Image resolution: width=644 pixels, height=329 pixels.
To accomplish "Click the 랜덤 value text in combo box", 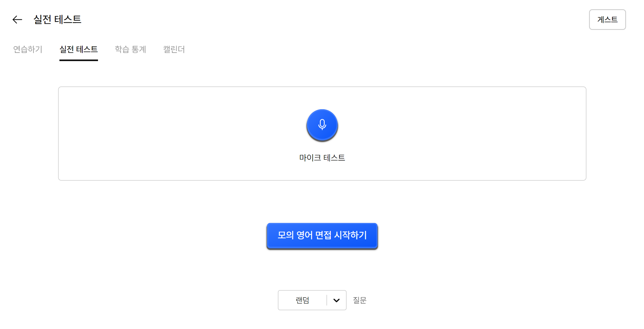I will click(x=302, y=300).
